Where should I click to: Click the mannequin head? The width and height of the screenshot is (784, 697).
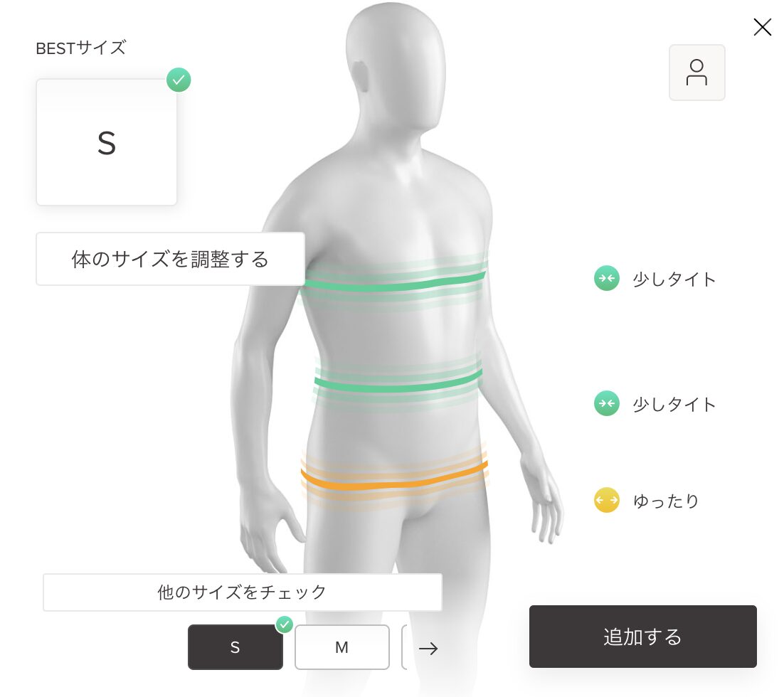(396, 70)
